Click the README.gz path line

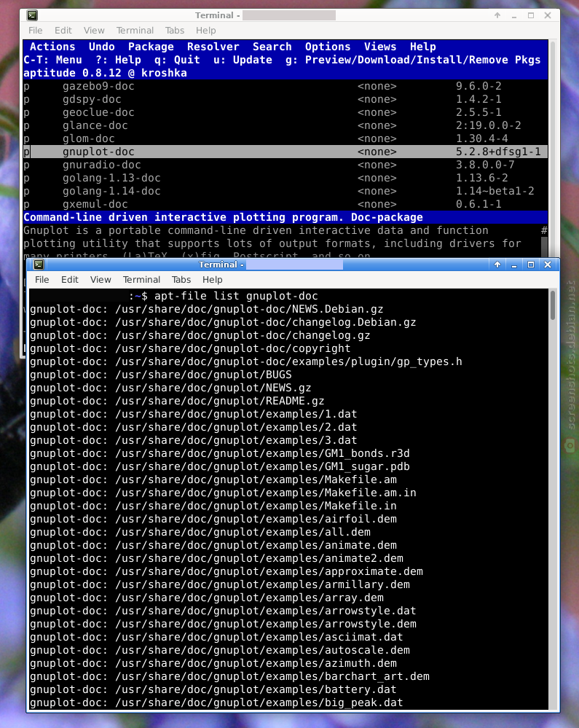(177, 401)
